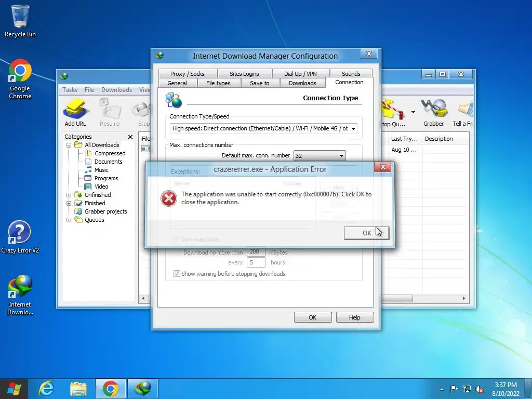
Task: Switch to the Proxy / Socks tab
Action: 187,74
